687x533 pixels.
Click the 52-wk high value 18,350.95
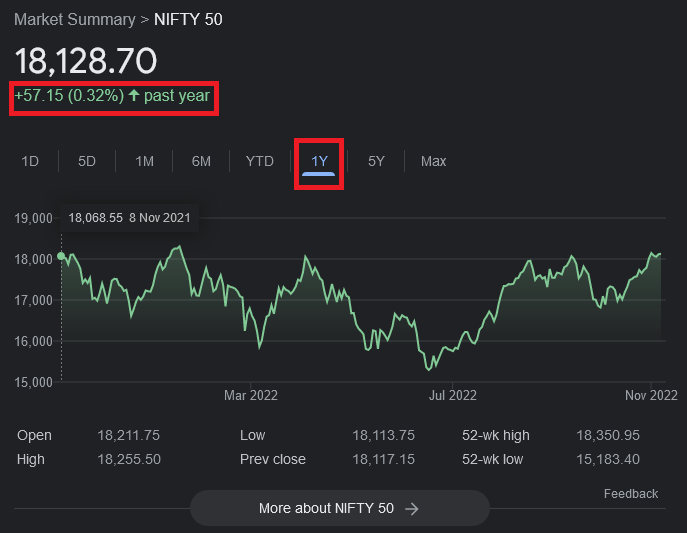[608, 435]
